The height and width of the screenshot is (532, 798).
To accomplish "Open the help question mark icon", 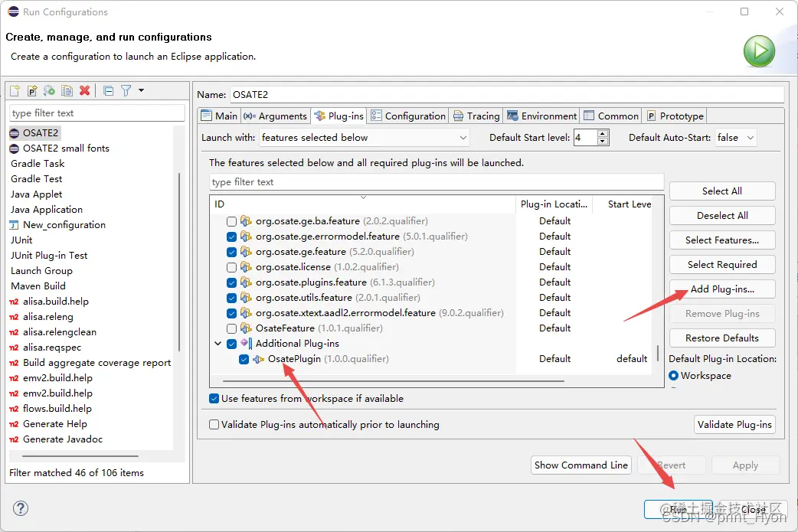I will [21, 508].
